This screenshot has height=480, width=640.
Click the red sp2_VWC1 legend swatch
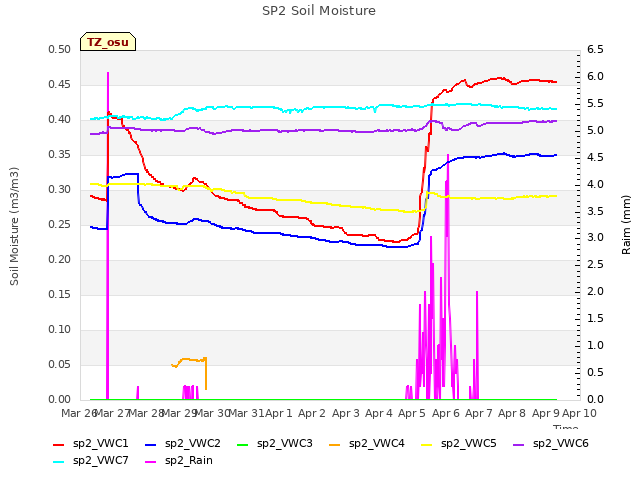point(59,445)
